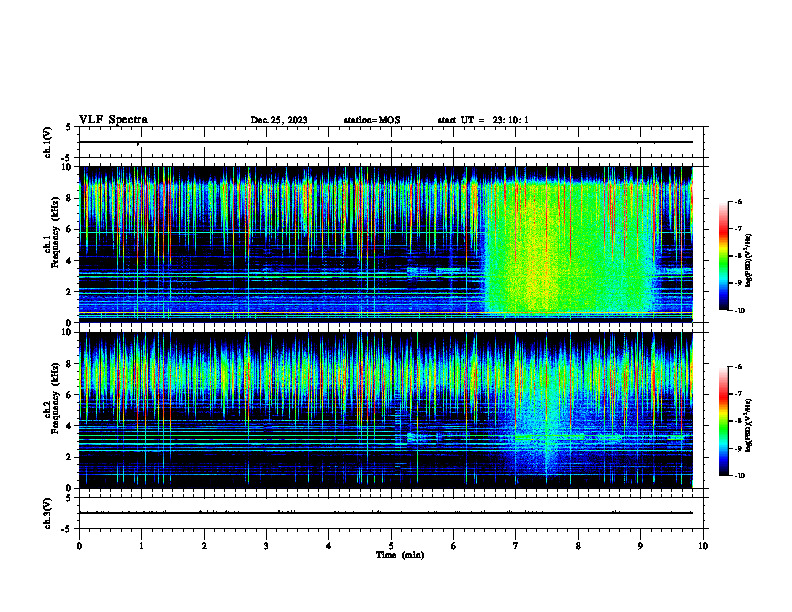Click tick label 7 on the Time axis
The width and height of the screenshot is (792, 612).
516,546
